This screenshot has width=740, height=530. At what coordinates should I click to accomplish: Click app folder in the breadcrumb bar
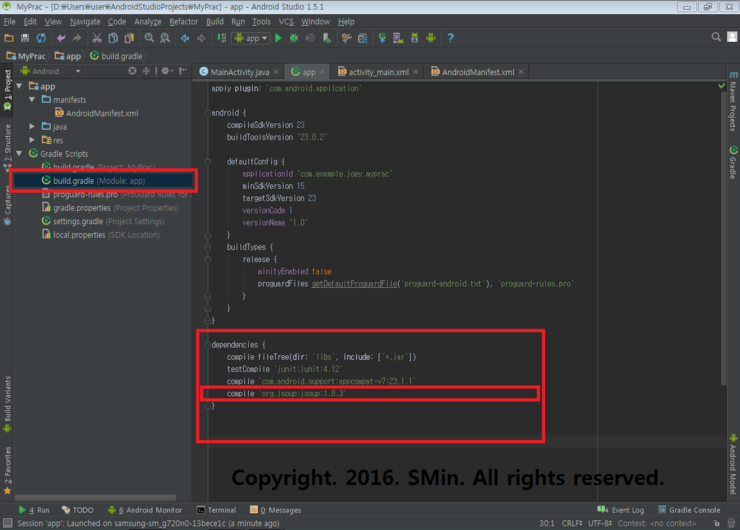(x=67, y=56)
